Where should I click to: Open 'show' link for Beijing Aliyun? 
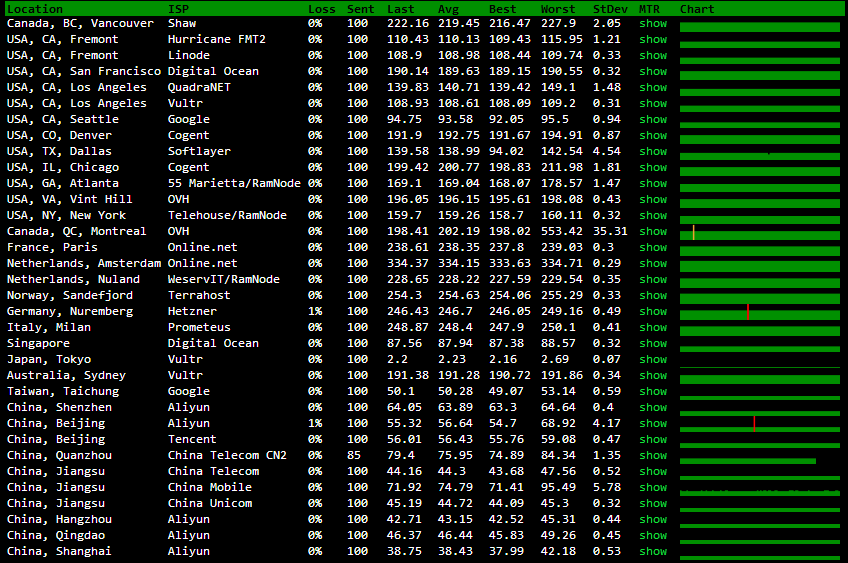pyautogui.click(x=653, y=423)
